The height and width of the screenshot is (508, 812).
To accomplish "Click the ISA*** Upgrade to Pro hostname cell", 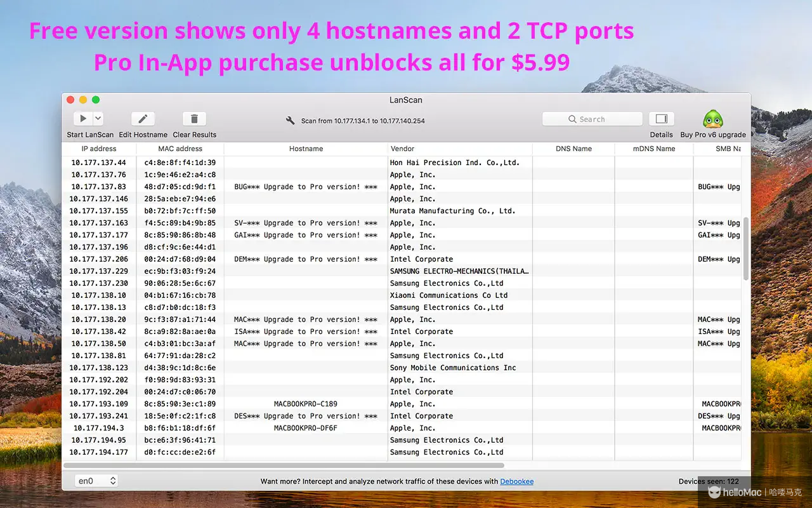I will 306,331.
